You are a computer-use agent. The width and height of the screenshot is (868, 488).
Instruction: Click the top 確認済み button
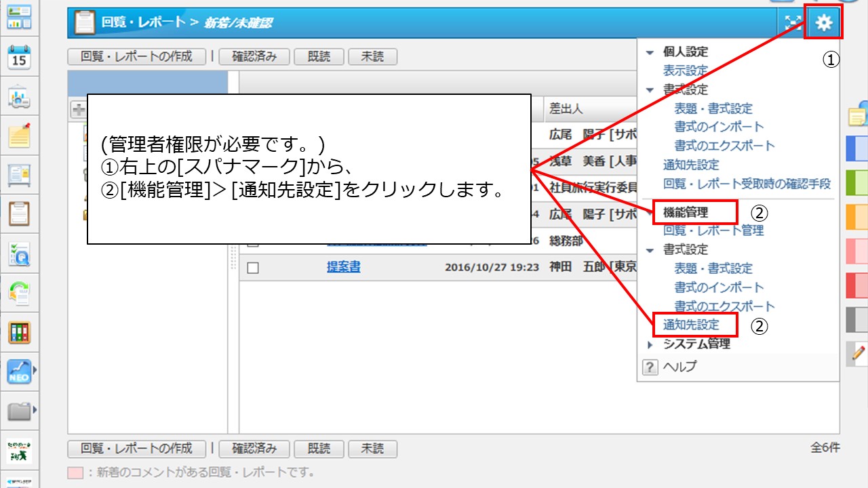[254, 57]
